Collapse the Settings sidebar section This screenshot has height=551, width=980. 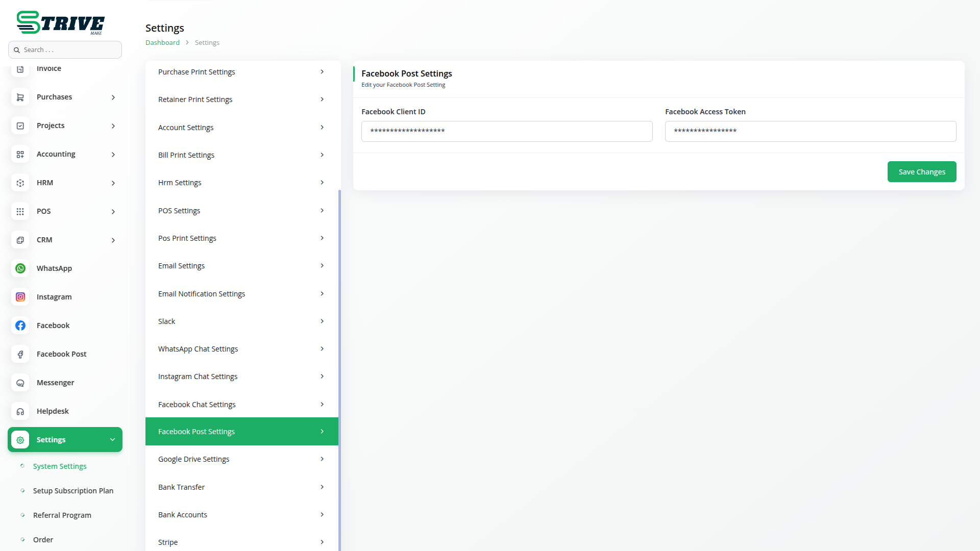coord(112,440)
